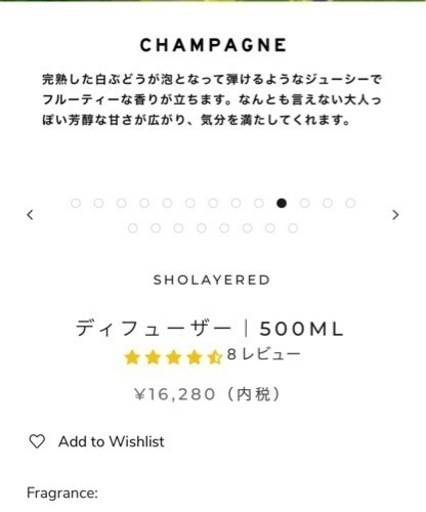Select first dot in second row
The image size is (426, 512).
(x=133, y=228)
